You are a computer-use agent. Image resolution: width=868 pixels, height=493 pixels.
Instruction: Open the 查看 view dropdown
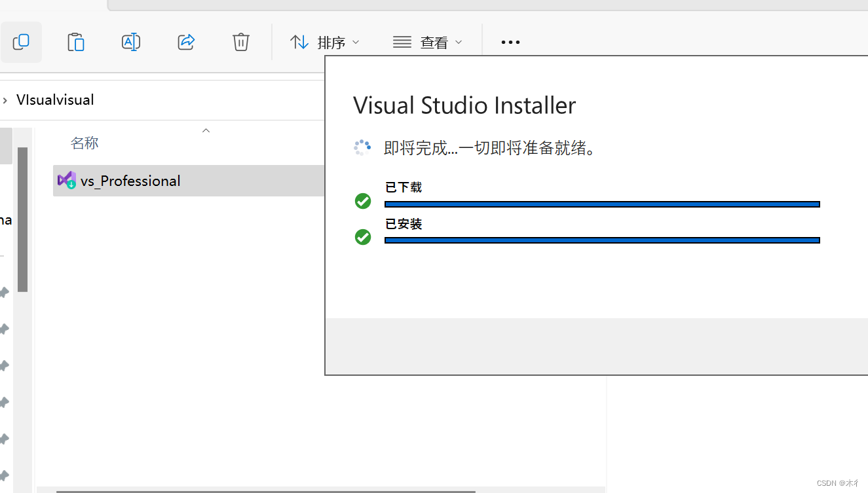pos(427,43)
